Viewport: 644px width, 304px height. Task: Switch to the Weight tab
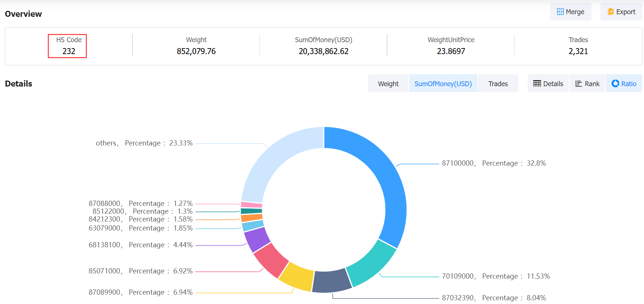388,84
